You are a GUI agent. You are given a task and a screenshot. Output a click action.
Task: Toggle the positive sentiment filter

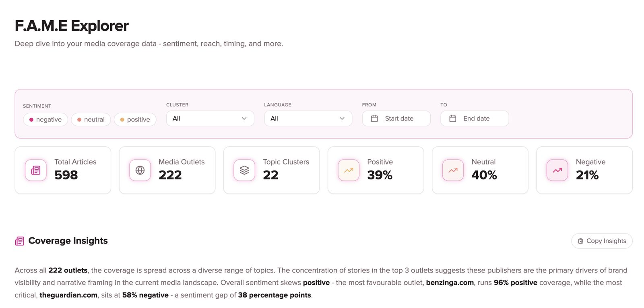pyautogui.click(x=135, y=119)
